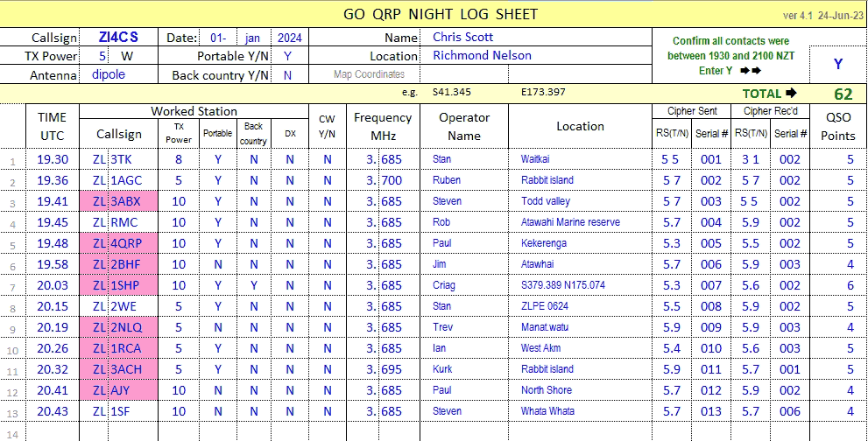Click the Portable Y/N value Y

[x=287, y=56]
